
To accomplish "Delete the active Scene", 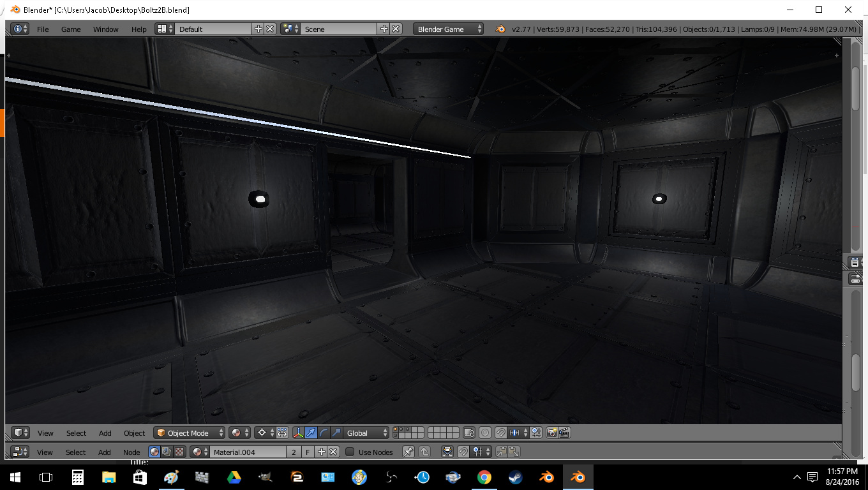I will tap(396, 29).
